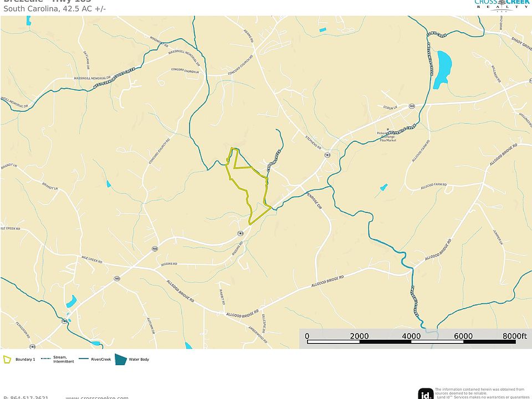Click the Land id logo badge
This screenshot has height=399, width=532.
pyautogui.click(x=426, y=394)
